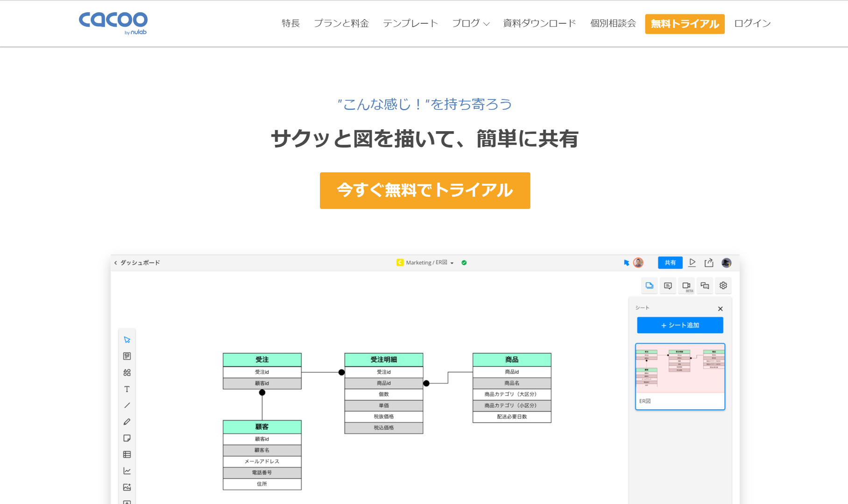Open the プランと料金 menu item
This screenshot has height=504, width=848.
[341, 23]
